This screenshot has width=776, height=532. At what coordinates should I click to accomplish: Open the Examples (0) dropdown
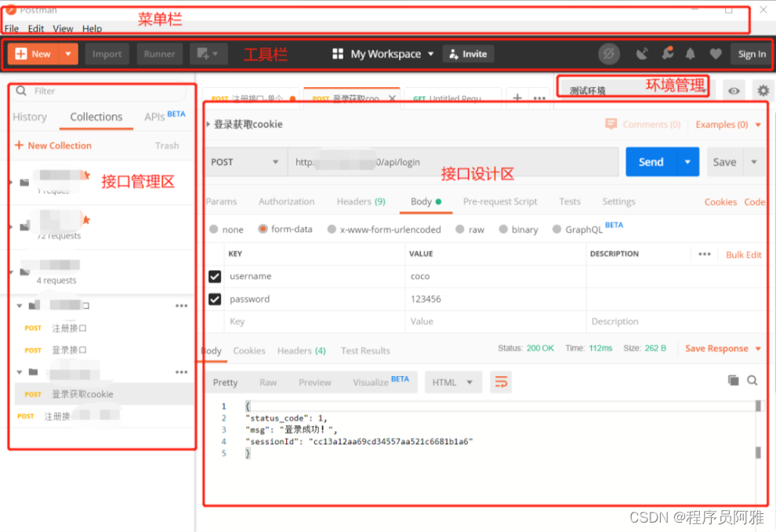[728, 125]
